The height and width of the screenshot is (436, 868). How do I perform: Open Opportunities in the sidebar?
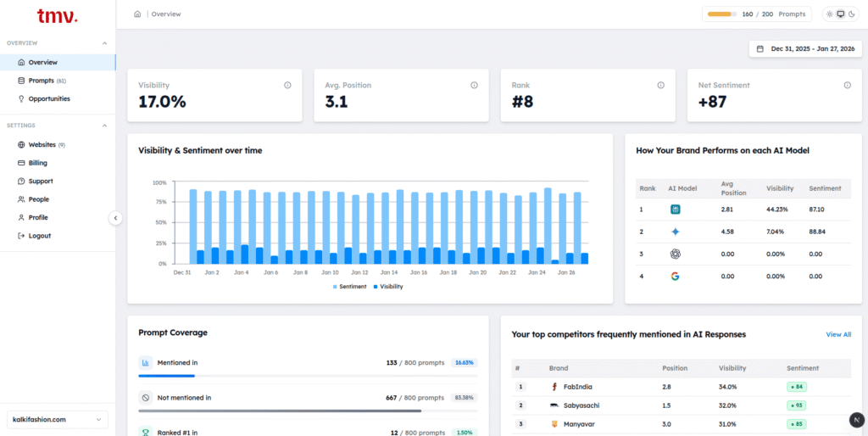(58, 99)
